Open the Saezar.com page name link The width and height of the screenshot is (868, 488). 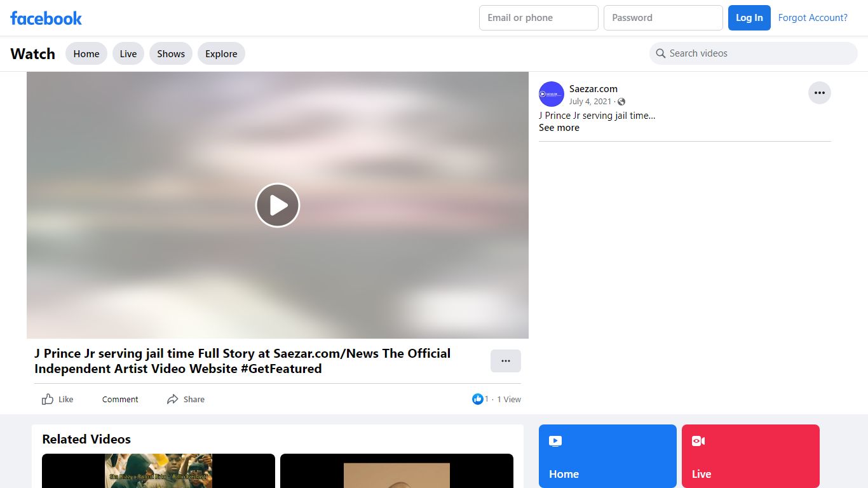593,89
